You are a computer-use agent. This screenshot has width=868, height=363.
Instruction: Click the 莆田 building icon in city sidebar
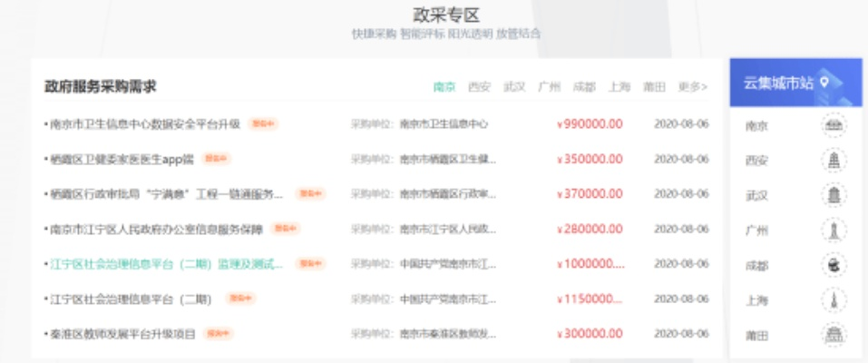(834, 335)
